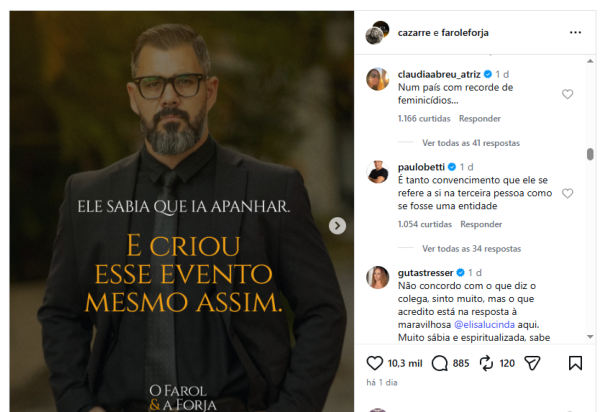Image resolution: width=600 pixels, height=412 pixels.
Task: Expand all 34 replies to paulobetti's comment
Action: 471,249
